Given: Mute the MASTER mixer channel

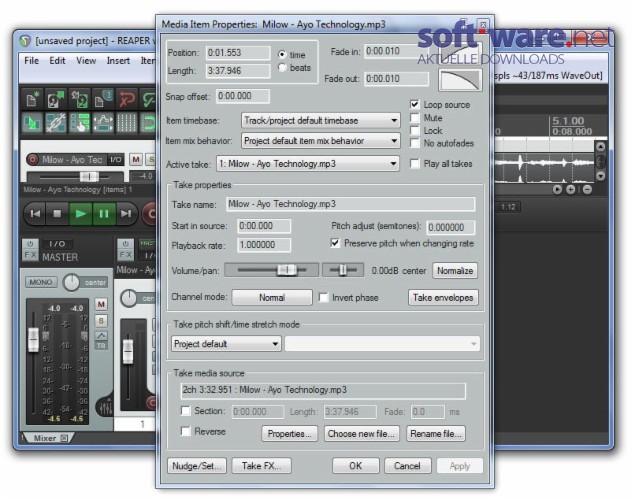Looking at the screenshot, I should (101, 304).
